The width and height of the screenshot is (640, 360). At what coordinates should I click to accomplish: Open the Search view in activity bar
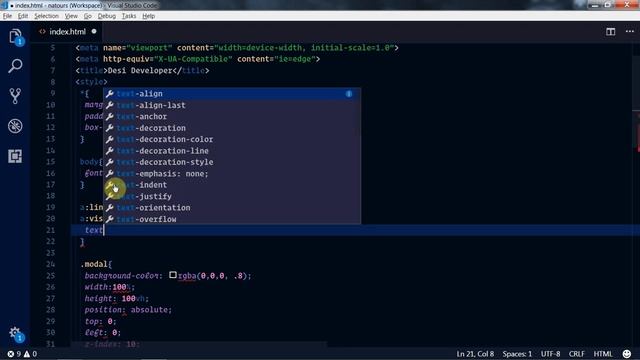coord(15,66)
